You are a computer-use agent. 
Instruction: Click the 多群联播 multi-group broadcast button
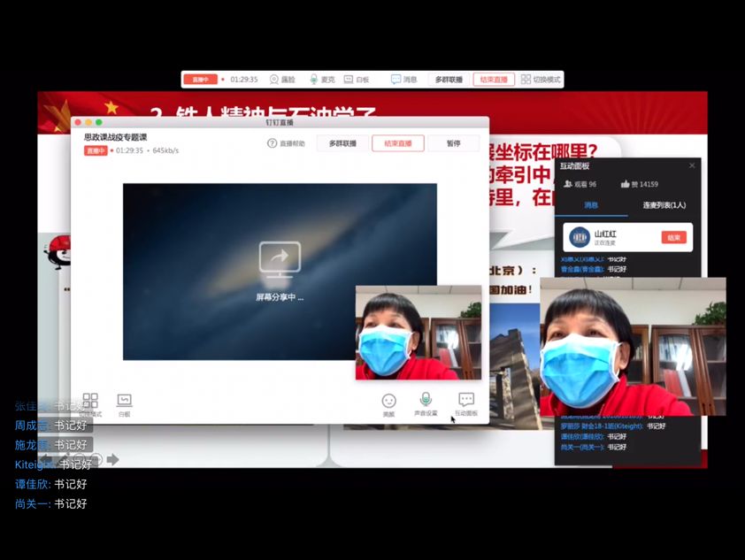344,142
